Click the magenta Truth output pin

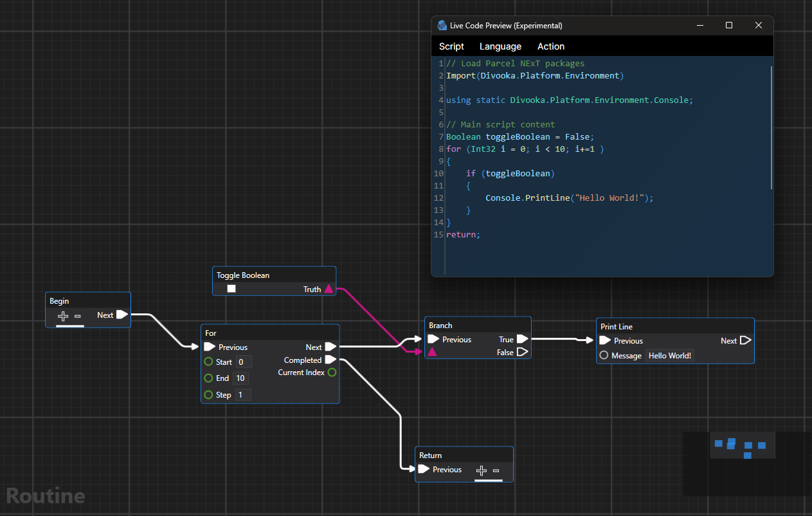point(329,289)
